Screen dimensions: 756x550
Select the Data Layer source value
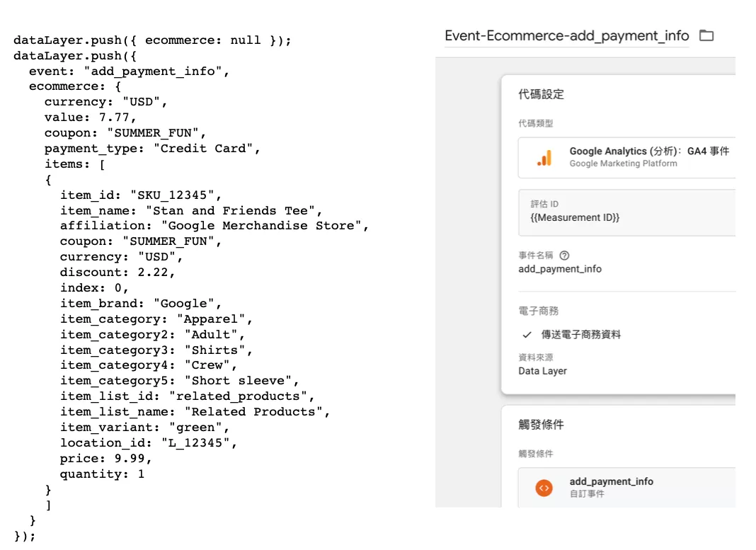pos(542,371)
